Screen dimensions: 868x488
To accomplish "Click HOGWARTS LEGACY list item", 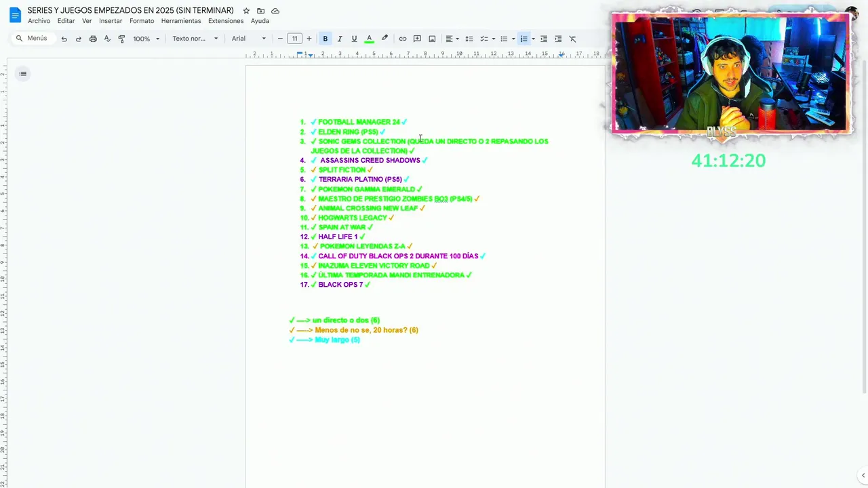I will (x=353, y=218).
